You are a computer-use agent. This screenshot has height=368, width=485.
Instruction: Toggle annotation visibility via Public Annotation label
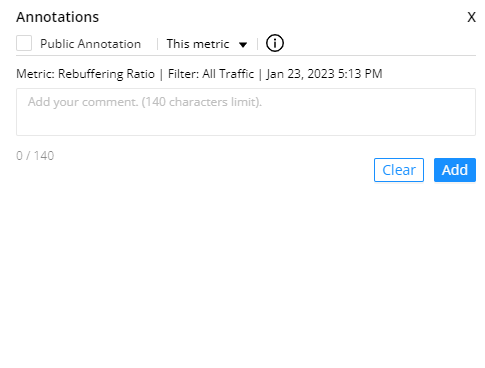90,44
